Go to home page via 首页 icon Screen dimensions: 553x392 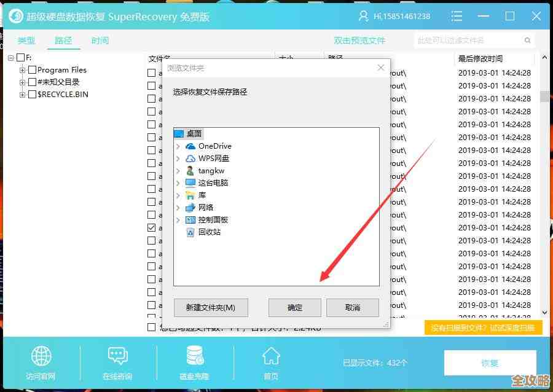pos(271,363)
